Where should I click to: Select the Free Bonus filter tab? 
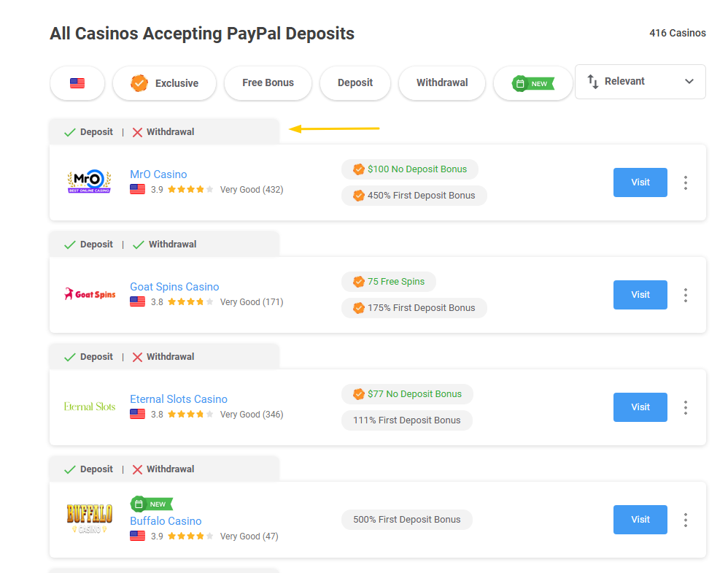(x=268, y=82)
